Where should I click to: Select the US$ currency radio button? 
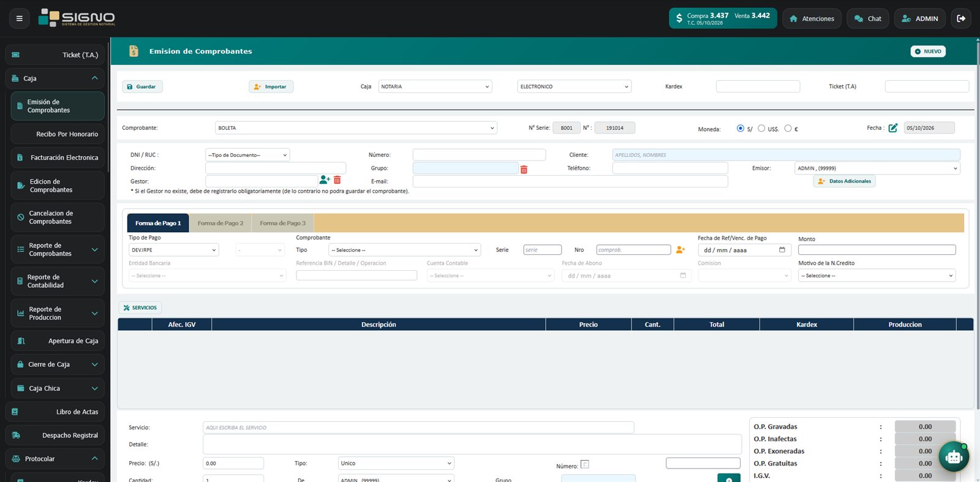coord(761,128)
